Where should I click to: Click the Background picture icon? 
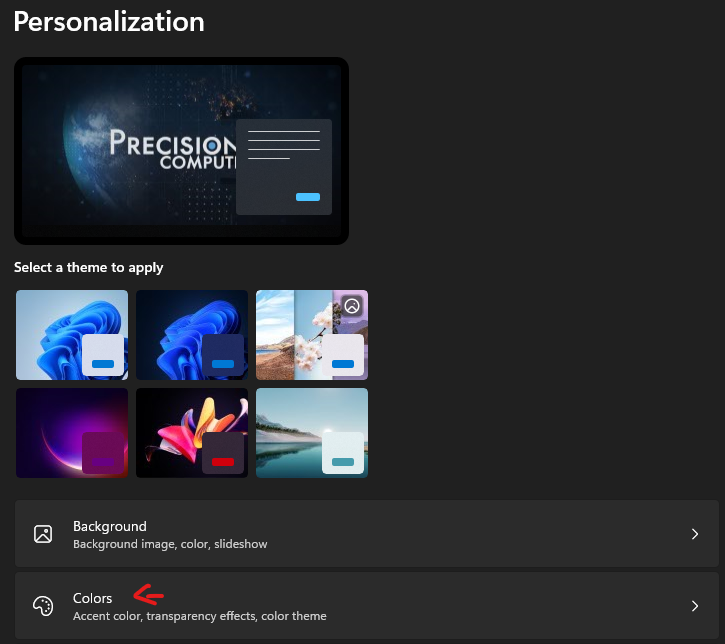pyautogui.click(x=43, y=534)
